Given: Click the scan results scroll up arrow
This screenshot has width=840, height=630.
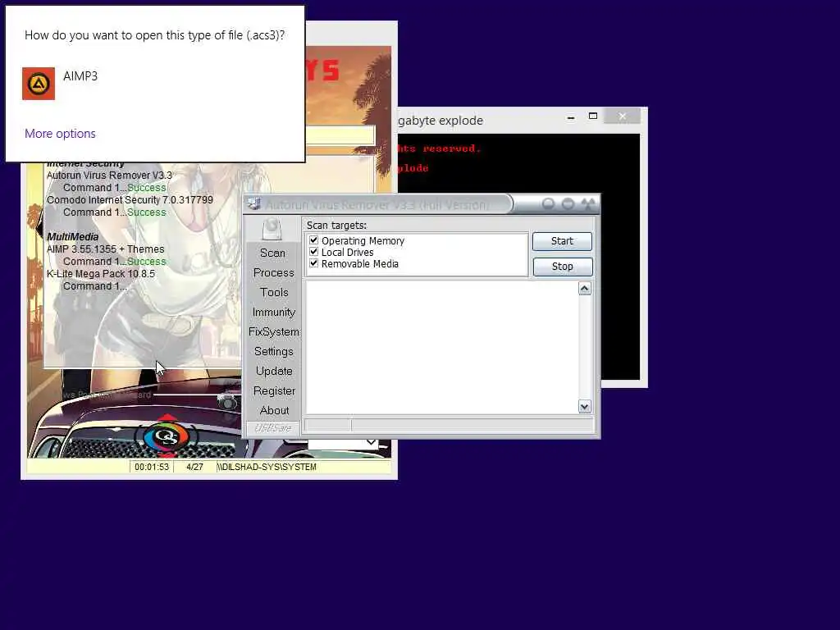Looking at the screenshot, I should [584, 289].
